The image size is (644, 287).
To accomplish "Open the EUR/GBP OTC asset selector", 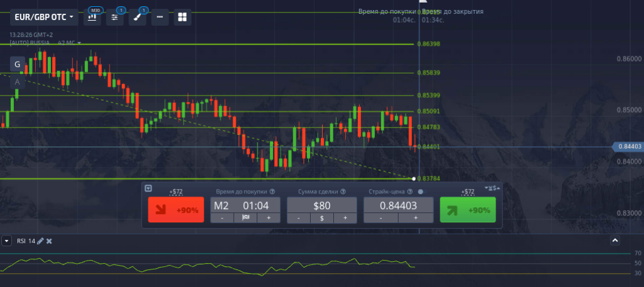I will (43, 16).
